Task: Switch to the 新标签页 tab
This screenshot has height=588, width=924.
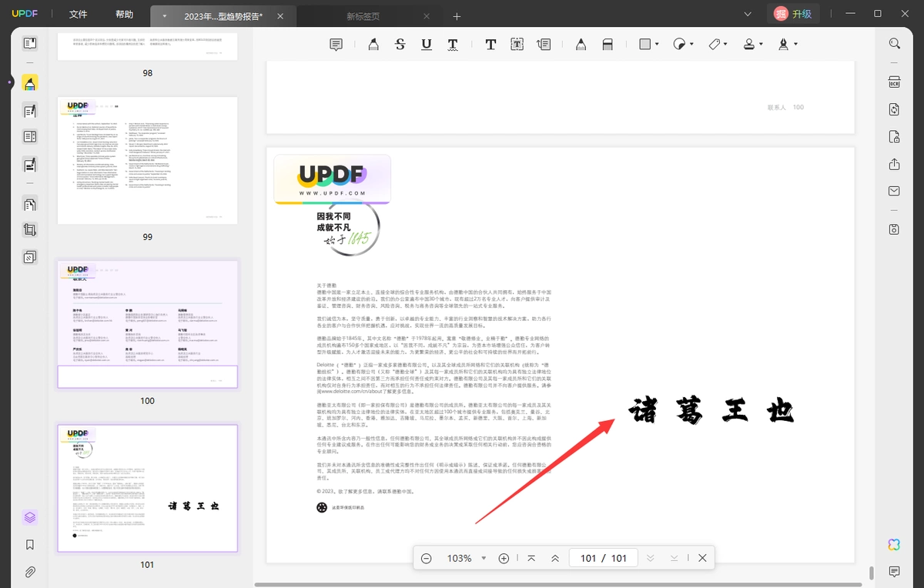Action: (x=362, y=16)
